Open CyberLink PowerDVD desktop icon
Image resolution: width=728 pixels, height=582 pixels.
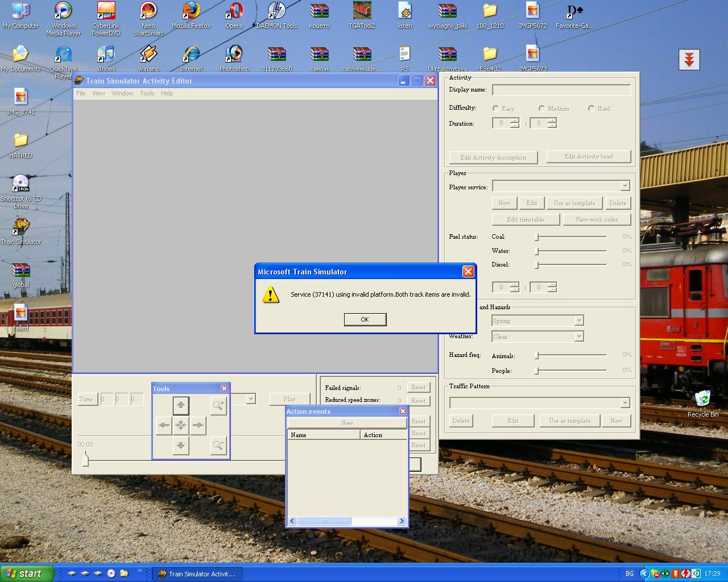click(106, 19)
